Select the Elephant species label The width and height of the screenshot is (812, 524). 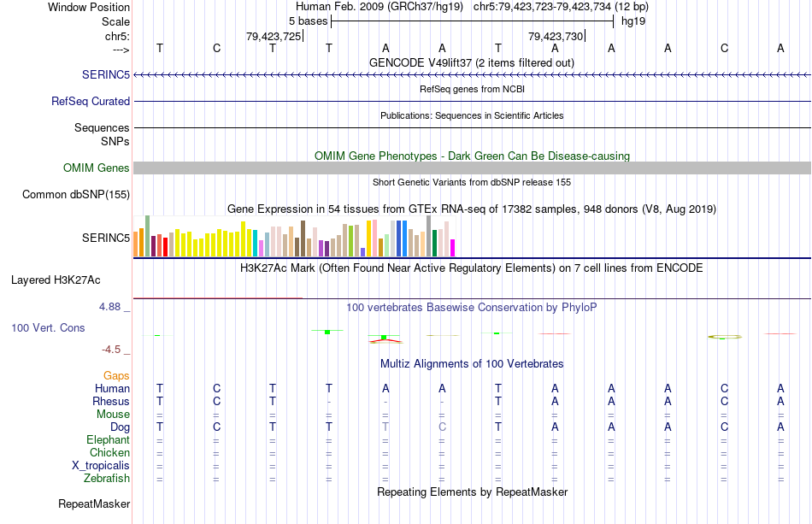pyautogui.click(x=108, y=439)
